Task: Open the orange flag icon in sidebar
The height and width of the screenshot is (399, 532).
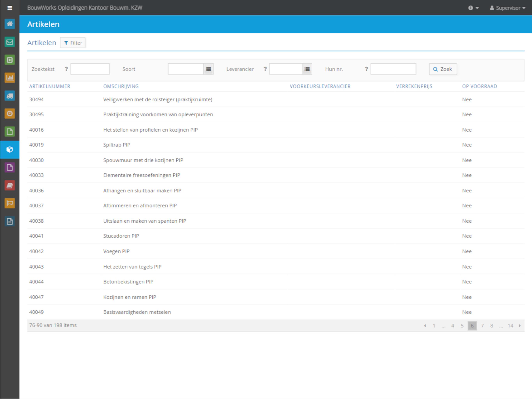Action: 10,203
